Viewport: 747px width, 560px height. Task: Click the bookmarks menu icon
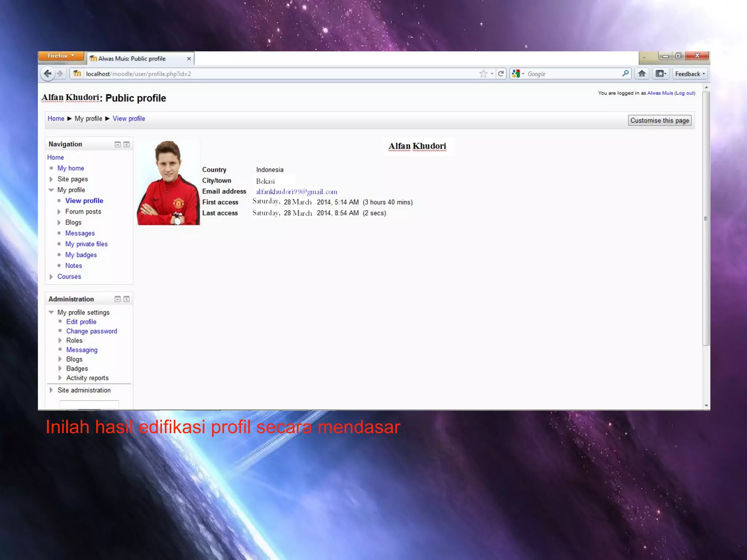point(661,74)
